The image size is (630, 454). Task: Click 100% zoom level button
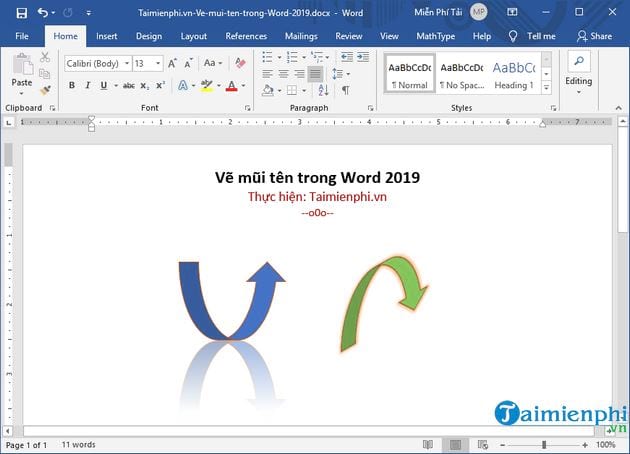click(x=605, y=445)
